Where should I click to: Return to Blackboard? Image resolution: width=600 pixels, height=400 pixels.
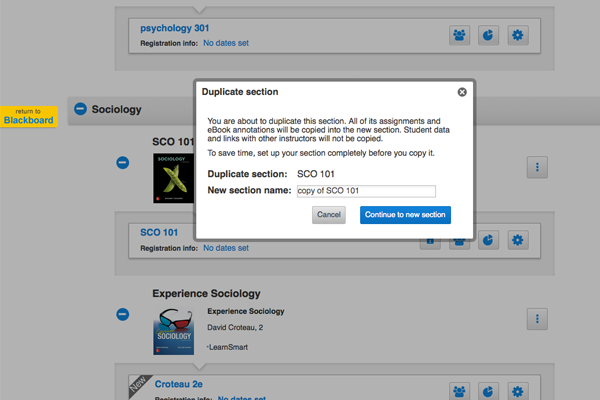[29, 116]
